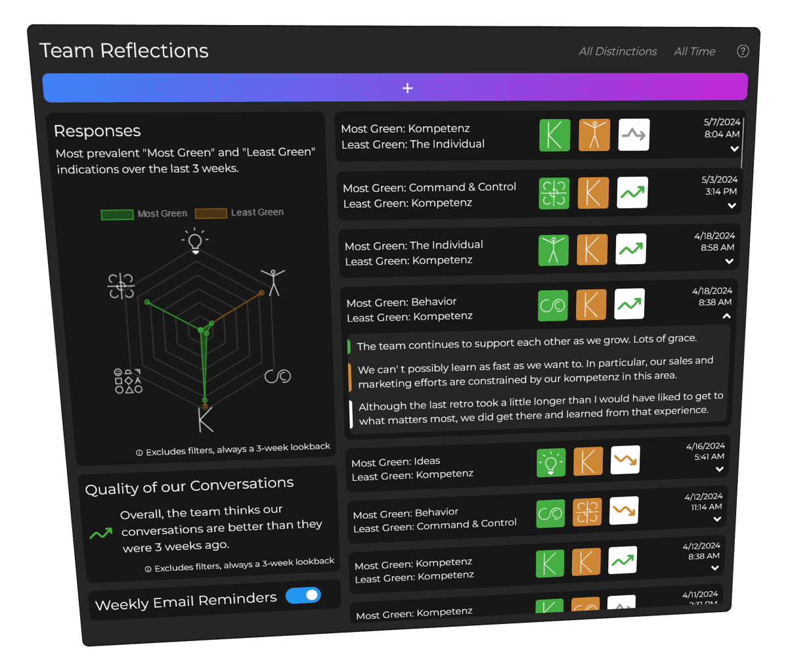
Task: Click the orange Command & Control icon on the 4/12 entry
Action: coord(586,511)
